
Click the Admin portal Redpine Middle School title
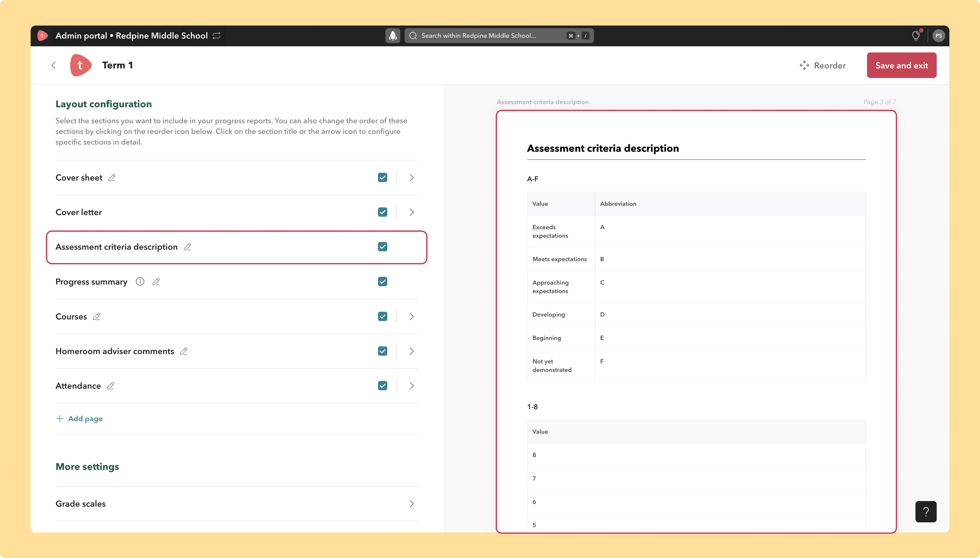[x=131, y=36]
